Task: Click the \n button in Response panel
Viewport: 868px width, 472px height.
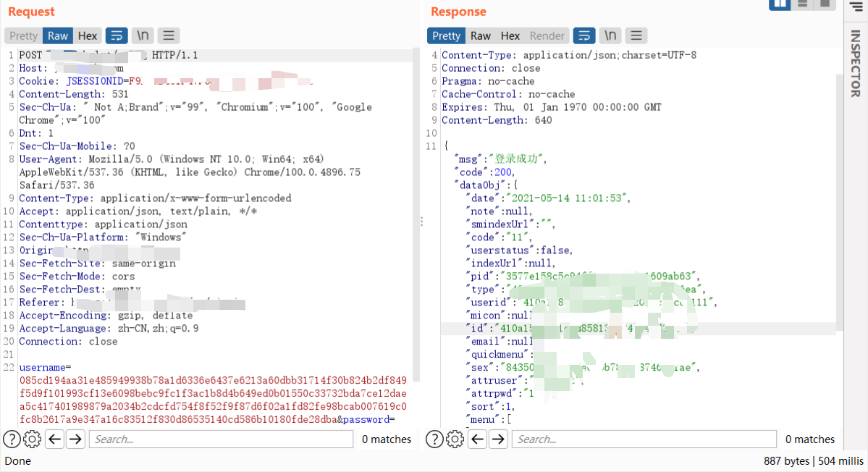Action: click(x=610, y=35)
